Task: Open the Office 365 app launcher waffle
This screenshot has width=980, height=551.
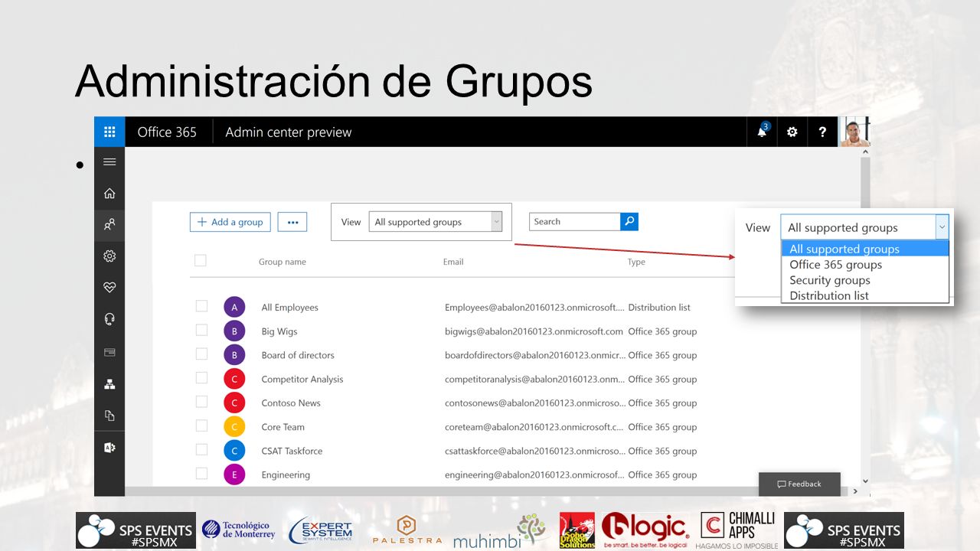Action: (x=109, y=132)
